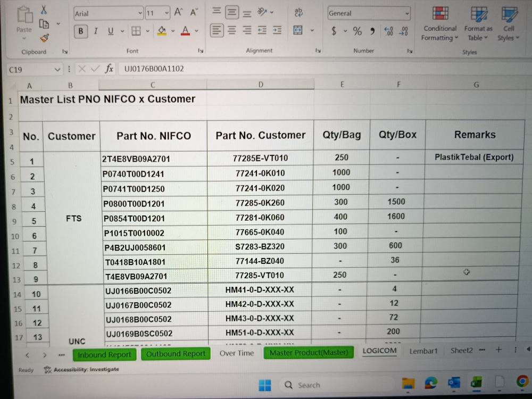The height and width of the screenshot is (399, 532).
Task: Toggle Wrap Text
Action: pyautogui.click(x=298, y=13)
